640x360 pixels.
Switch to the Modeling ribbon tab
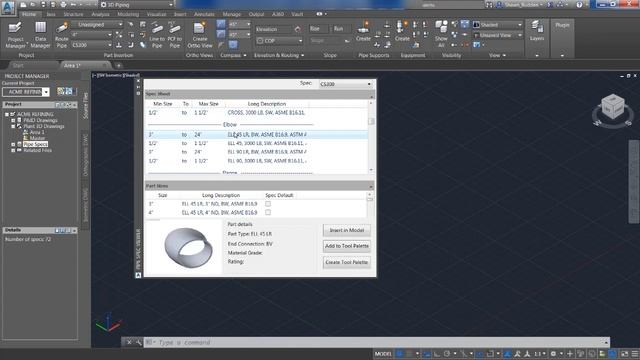click(128, 14)
